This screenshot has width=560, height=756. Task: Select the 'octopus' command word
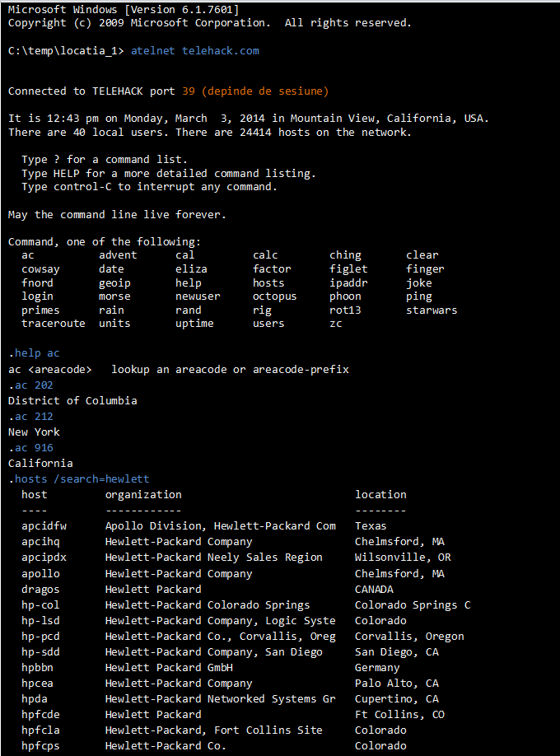274,296
